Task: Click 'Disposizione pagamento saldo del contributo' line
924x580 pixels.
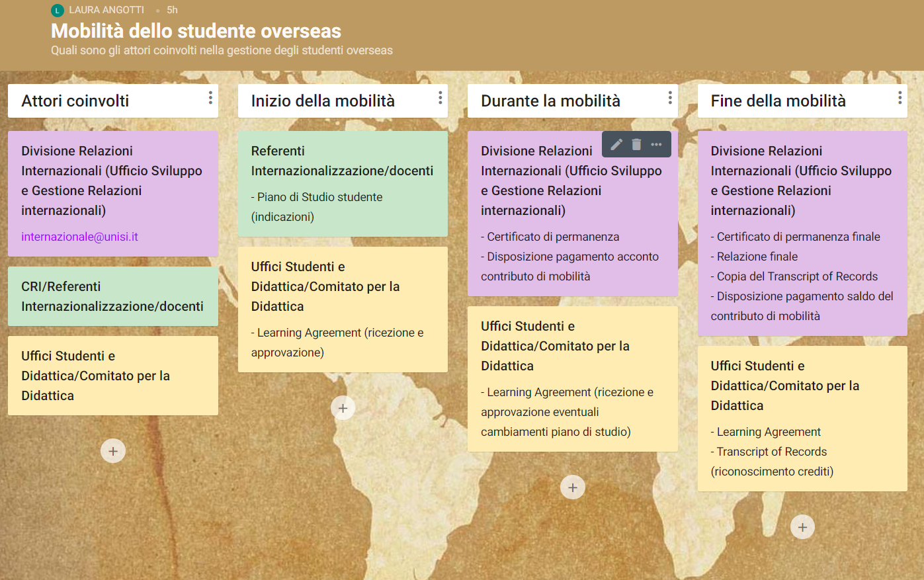Action: [802, 306]
